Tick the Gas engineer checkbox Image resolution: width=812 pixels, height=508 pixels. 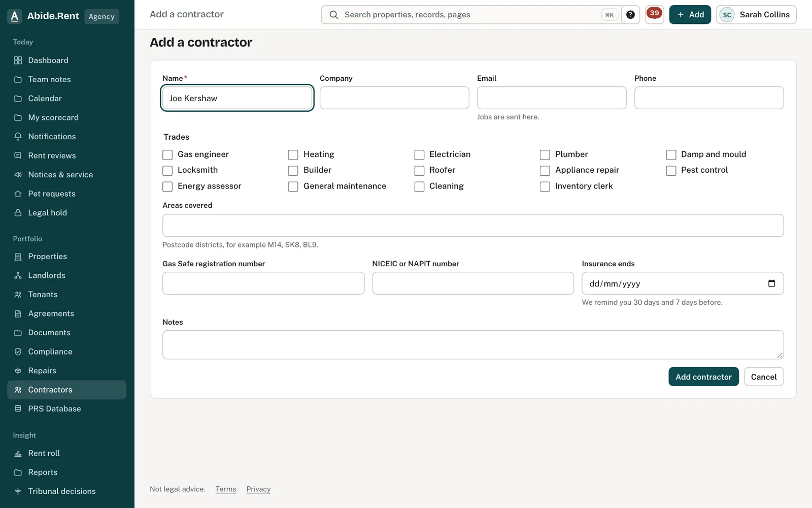167,155
